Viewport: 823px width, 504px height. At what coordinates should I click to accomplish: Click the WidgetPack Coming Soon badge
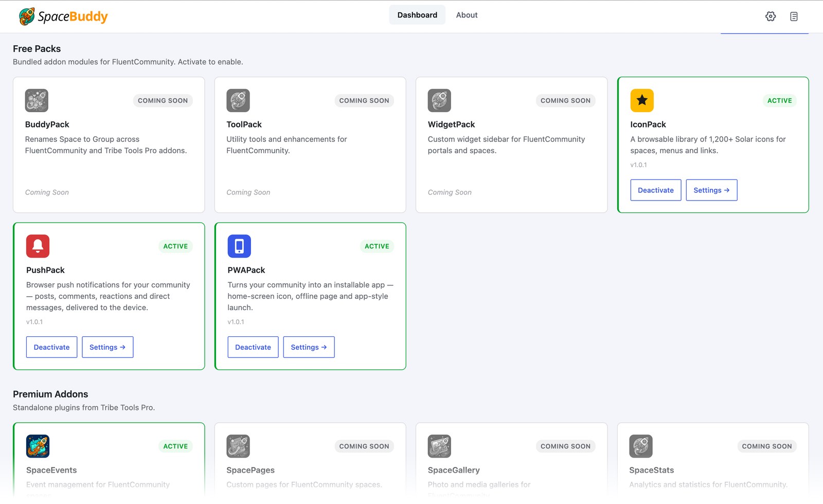tap(565, 101)
